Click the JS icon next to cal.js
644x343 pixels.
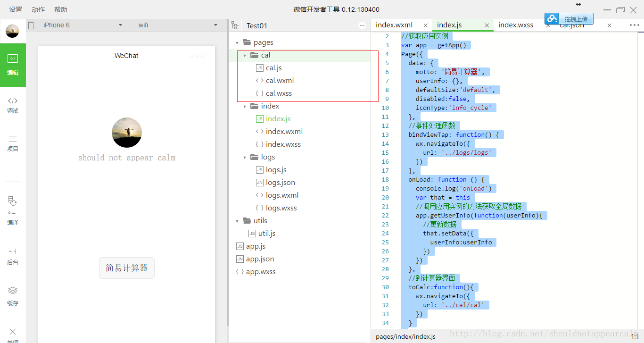point(260,68)
